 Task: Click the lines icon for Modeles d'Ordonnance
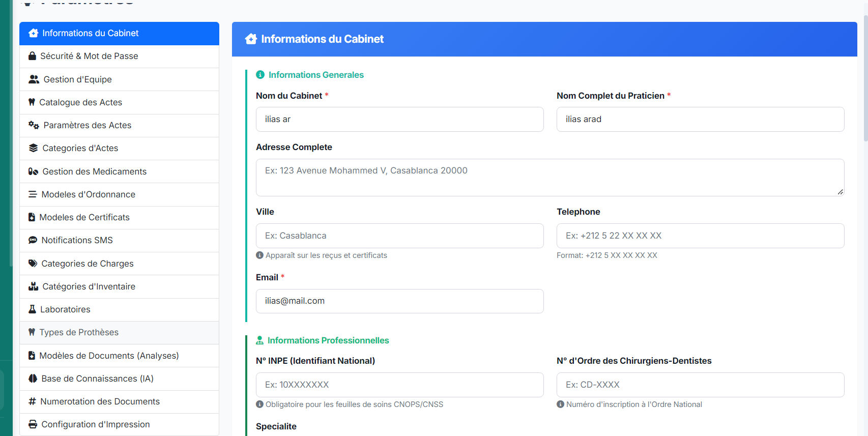(x=33, y=194)
